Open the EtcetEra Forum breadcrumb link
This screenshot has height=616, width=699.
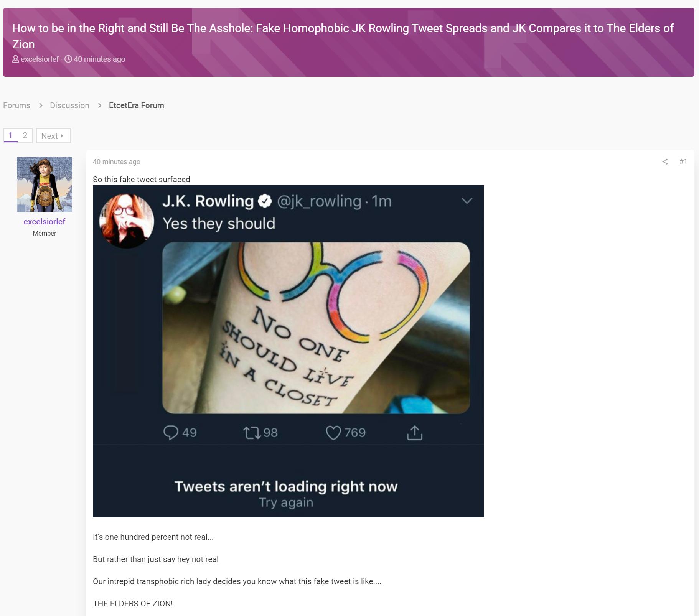137,105
